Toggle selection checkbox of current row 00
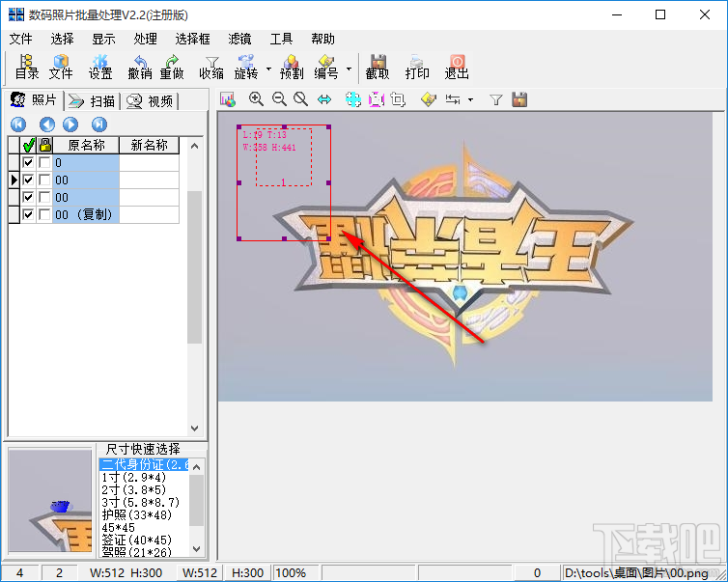 (28, 180)
